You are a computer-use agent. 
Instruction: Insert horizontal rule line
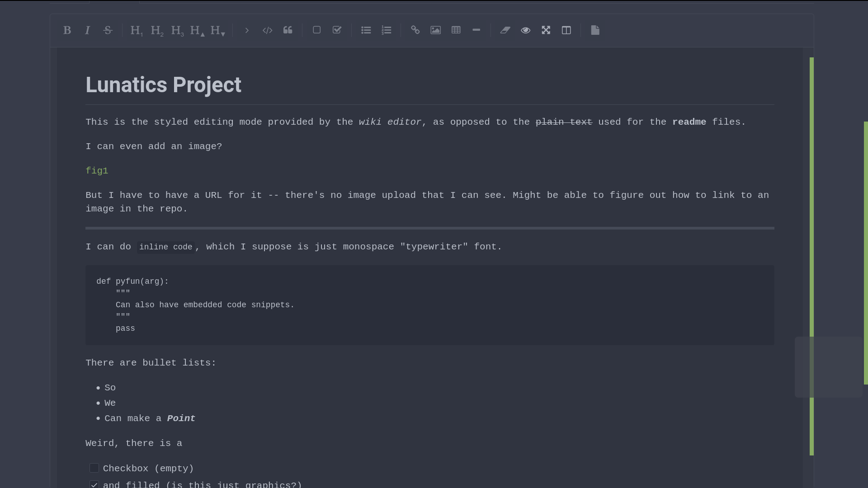tap(476, 30)
